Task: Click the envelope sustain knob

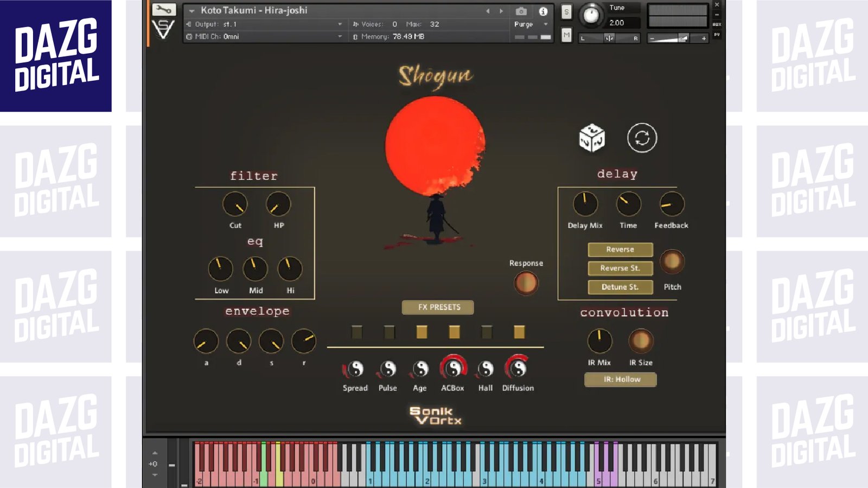Action: 271,342
